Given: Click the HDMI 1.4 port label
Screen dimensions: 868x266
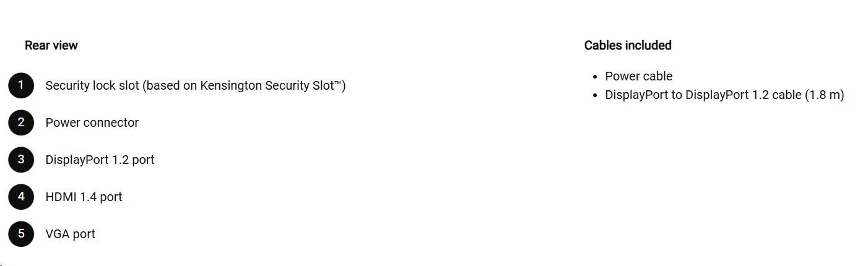Looking at the screenshot, I should (x=84, y=197).
